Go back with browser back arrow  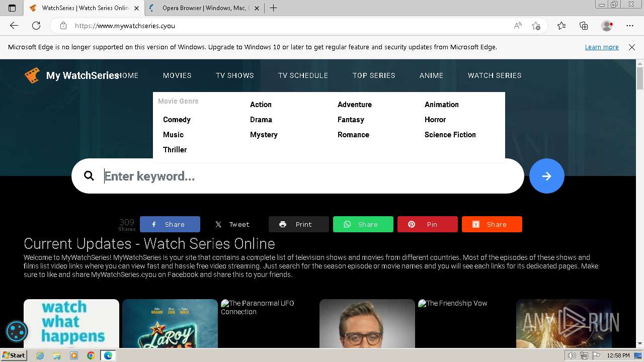pyautogui.click(x=14, y=26)
